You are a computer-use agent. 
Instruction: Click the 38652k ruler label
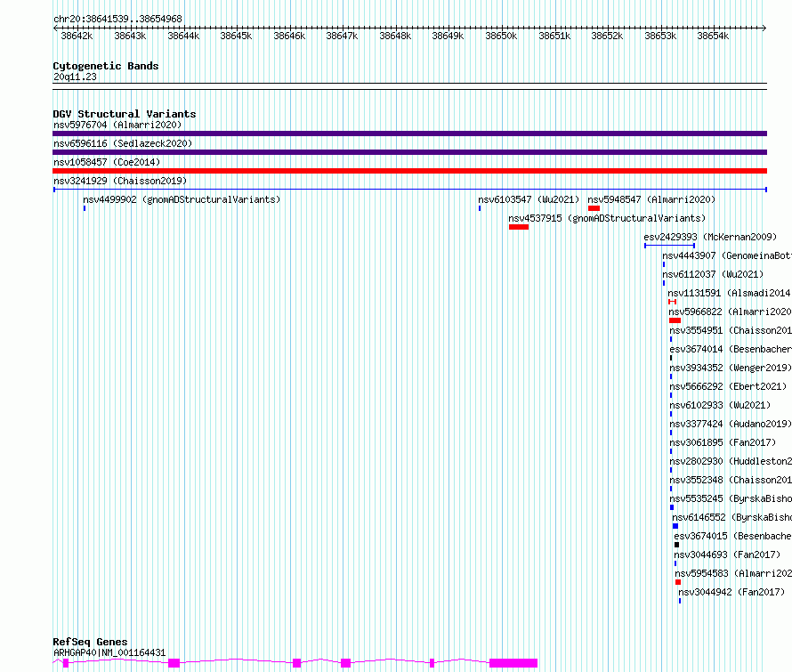(607, 36)
